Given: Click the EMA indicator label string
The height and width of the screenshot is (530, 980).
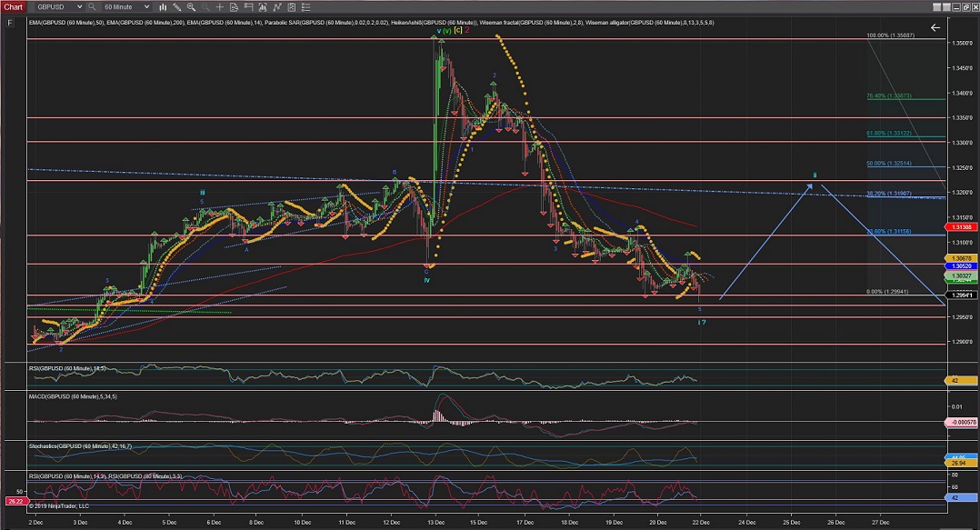Looking at the screenshot, I should [x=371, y=23].
